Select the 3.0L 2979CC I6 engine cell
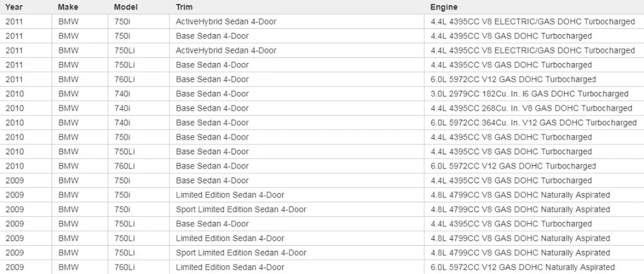 535,94
